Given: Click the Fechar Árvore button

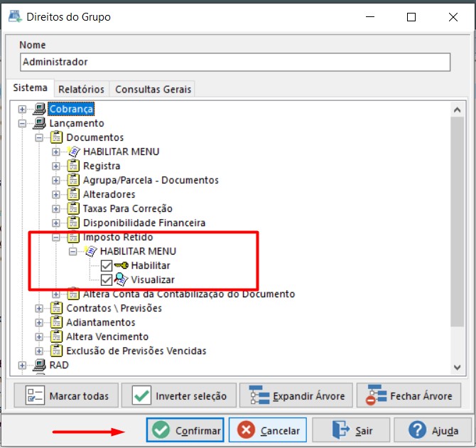Looking at the screenshot, I should (x=409, y=395).
